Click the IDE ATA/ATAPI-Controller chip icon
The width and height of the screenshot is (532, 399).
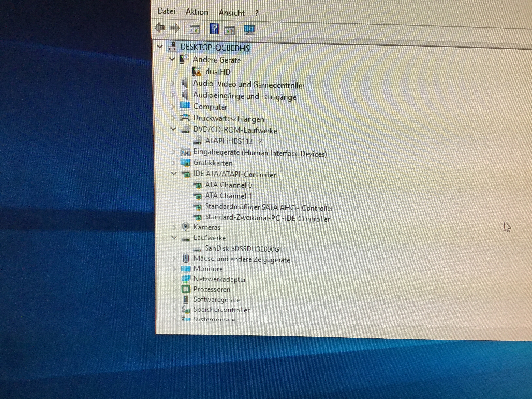point(186,174)
